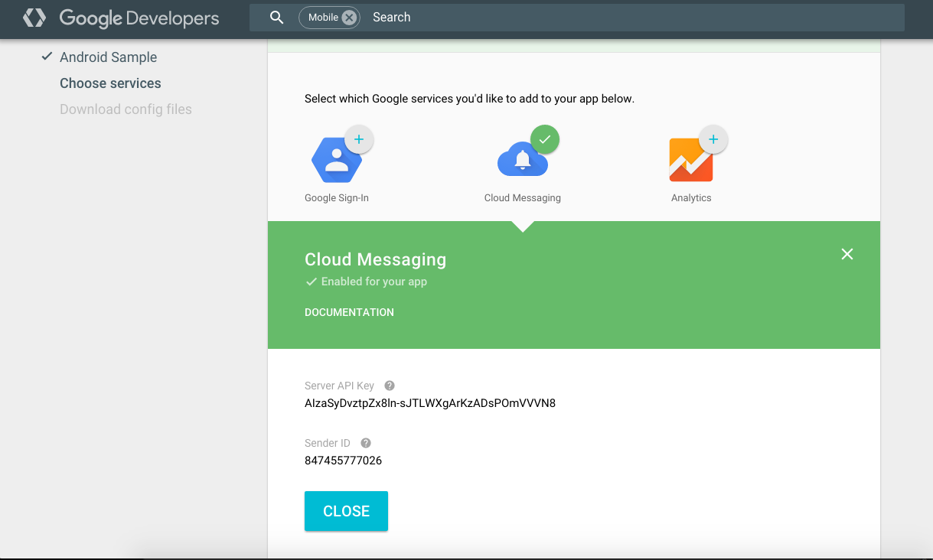Select the Choose services step

(x=110, y=83)
